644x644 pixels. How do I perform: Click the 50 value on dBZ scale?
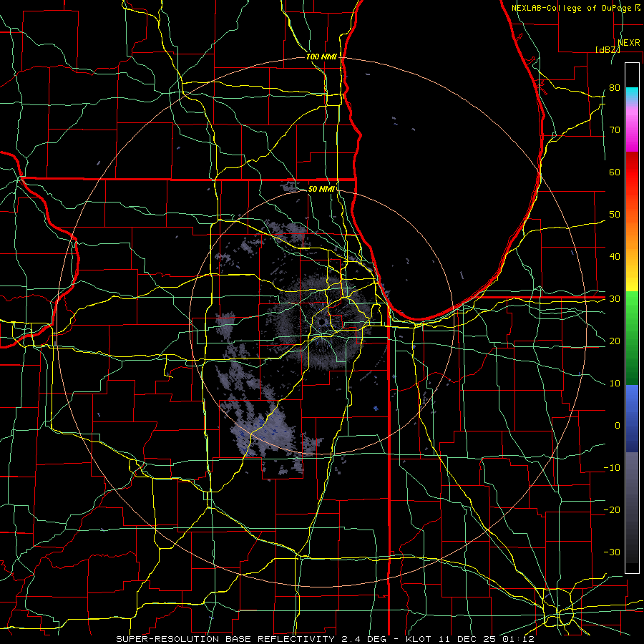tap(615, 215)
